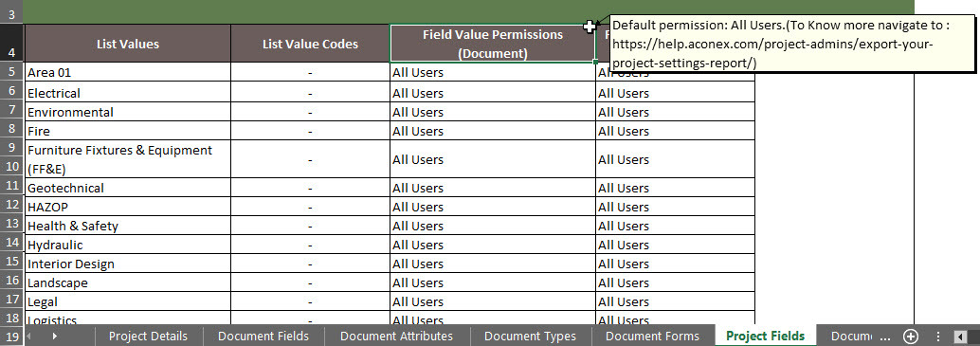Viewport: 980px width, 346px height.
Task: Click the sheet tabs scroll-left arrow
Action: point(27,337)
